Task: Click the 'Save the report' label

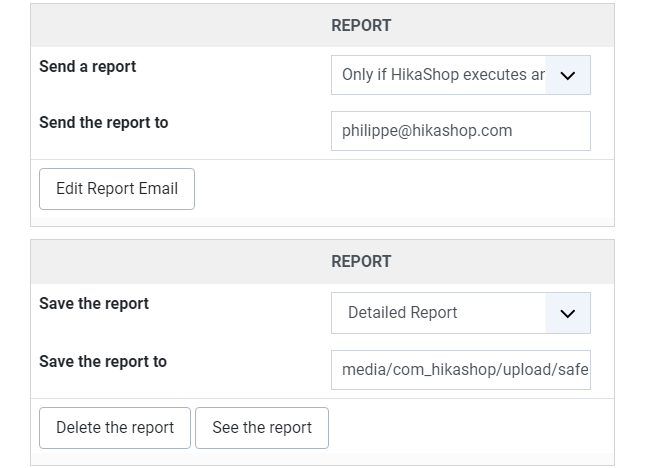Action: (94, 304)
